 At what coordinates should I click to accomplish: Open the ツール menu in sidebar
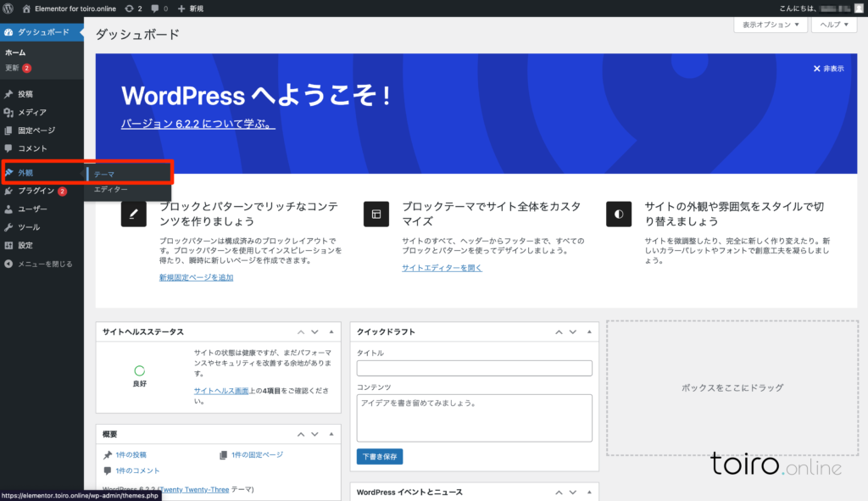pos(29,227)
